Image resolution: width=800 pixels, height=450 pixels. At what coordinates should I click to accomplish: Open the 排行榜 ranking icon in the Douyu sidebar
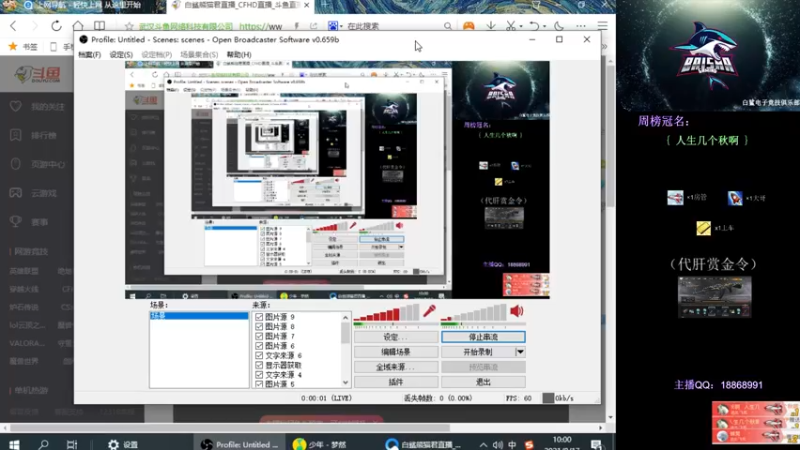(x=16, y=135)
